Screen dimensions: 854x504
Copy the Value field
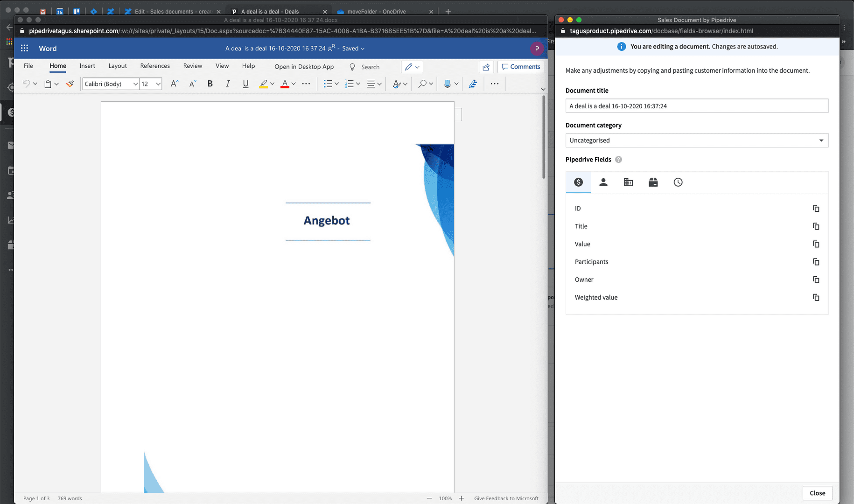(x=816, y=244)
